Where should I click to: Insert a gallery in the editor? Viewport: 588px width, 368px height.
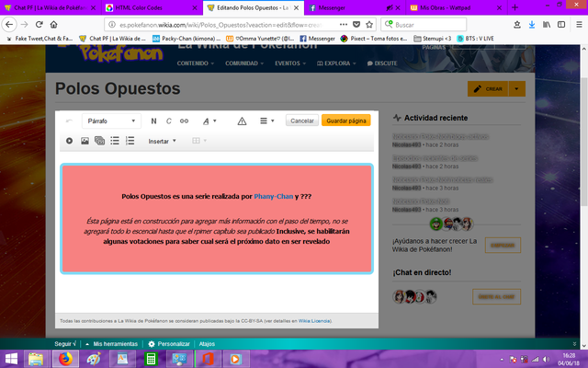[x=99, y=141]
